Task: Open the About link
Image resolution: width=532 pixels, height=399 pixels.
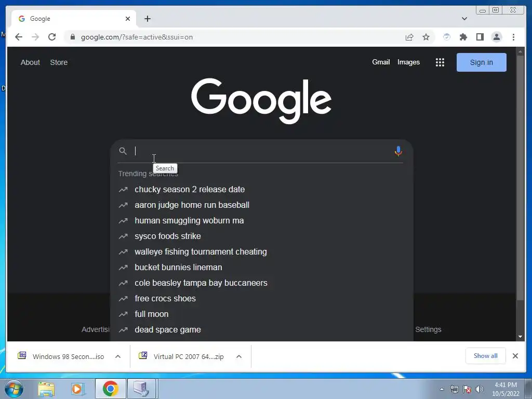Action: point(30,62)
